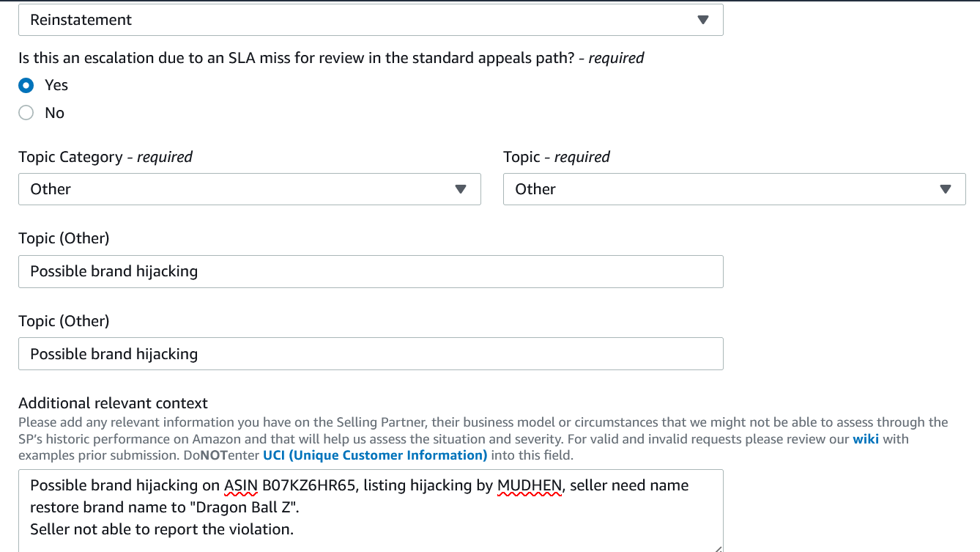Click into the first Topic (Other) text field

(x=370, y=271)
